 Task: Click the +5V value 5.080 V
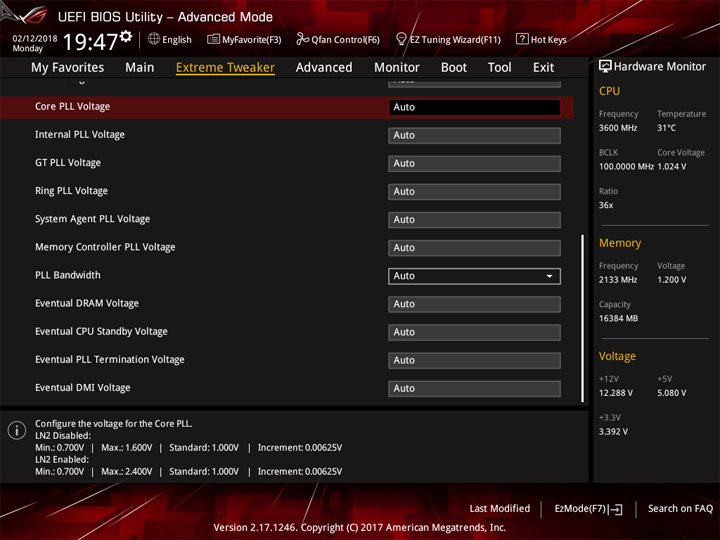(x=672, y=393)
